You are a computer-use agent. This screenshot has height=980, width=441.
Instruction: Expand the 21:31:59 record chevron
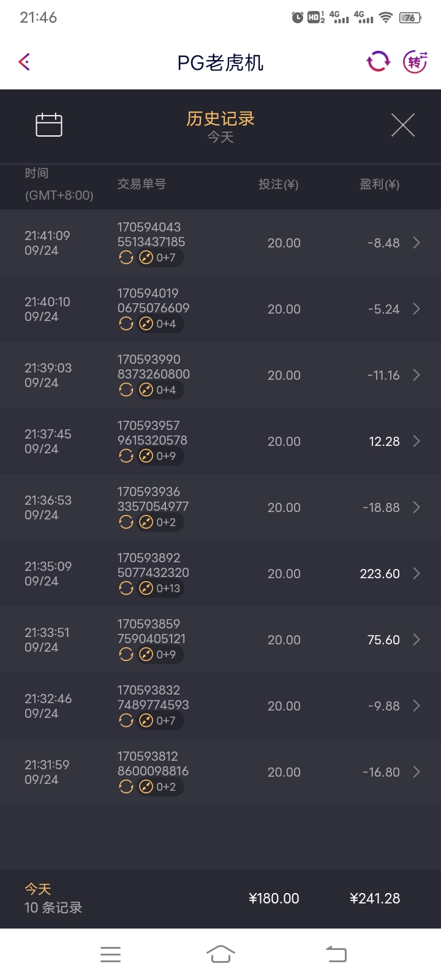pos(417,772)
